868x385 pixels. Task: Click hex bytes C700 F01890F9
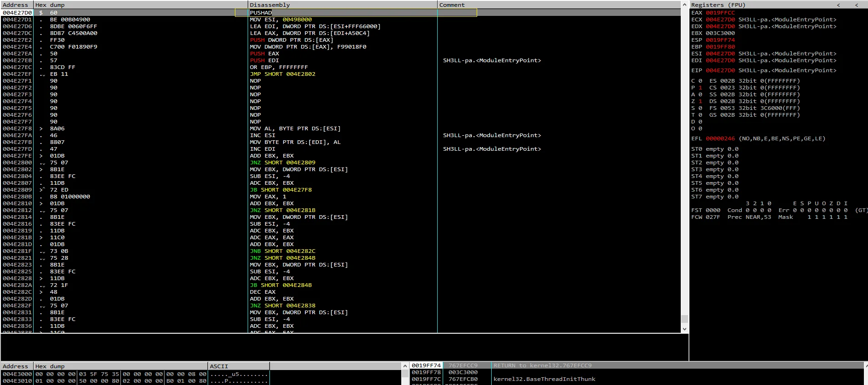[x=74, y=47]
